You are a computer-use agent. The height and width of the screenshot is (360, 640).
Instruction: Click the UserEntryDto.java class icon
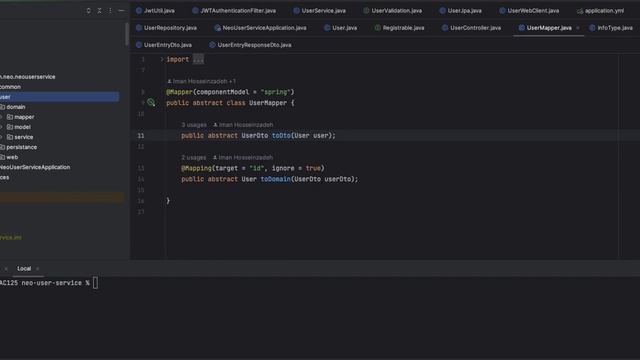[x=139, y=45]
